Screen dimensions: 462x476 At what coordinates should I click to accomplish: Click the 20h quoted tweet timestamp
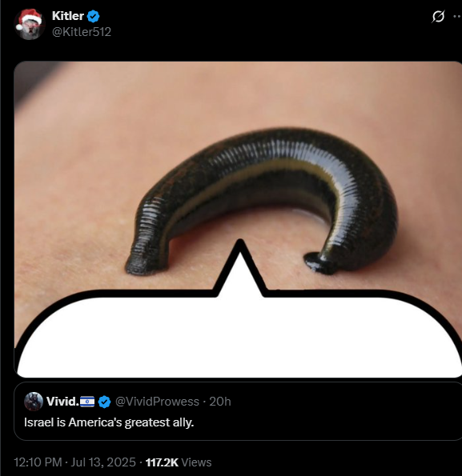click(x=220, y=402)
